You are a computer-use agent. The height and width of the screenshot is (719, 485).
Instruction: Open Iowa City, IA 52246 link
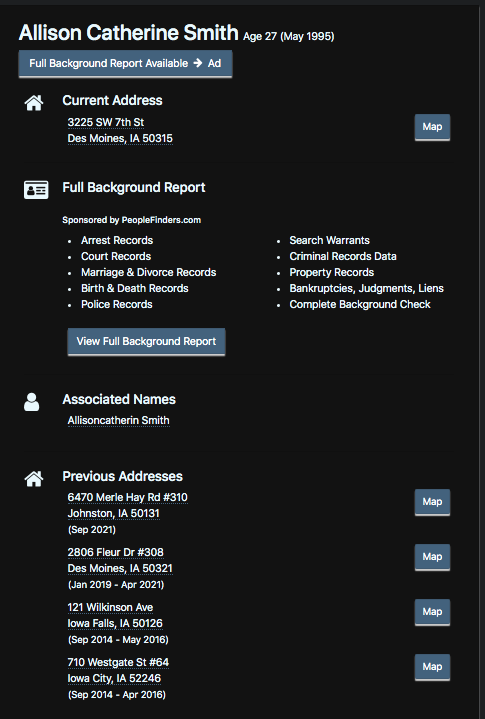click(x=114, y=679)
